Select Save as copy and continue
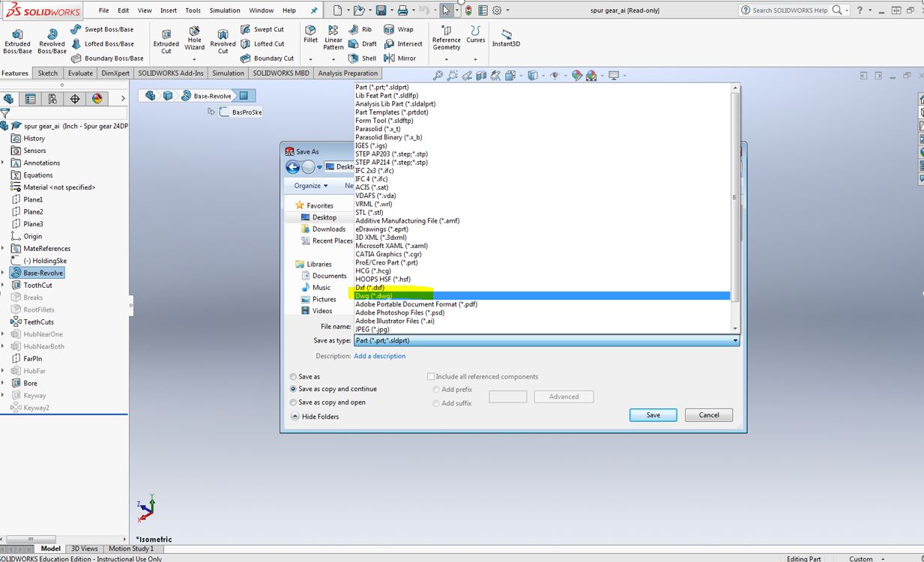Image resolution: width=924 pixels, height=562 pixels. (293, 389)
